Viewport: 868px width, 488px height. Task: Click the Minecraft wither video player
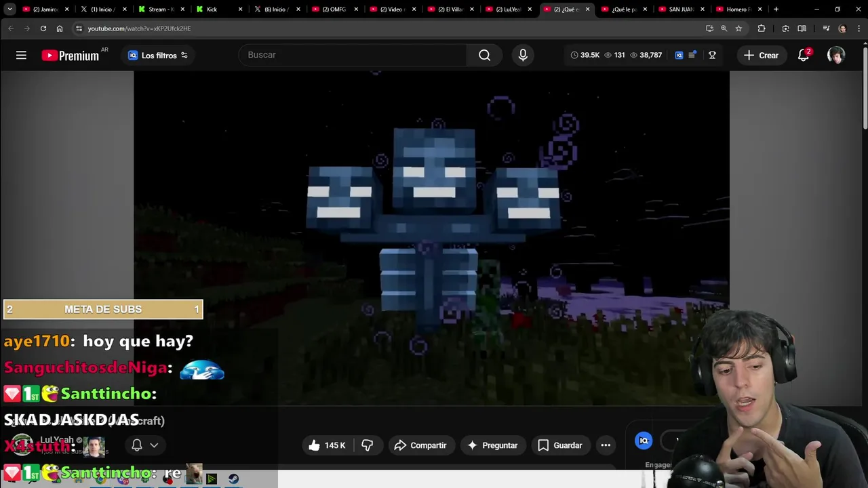[431, 239]
